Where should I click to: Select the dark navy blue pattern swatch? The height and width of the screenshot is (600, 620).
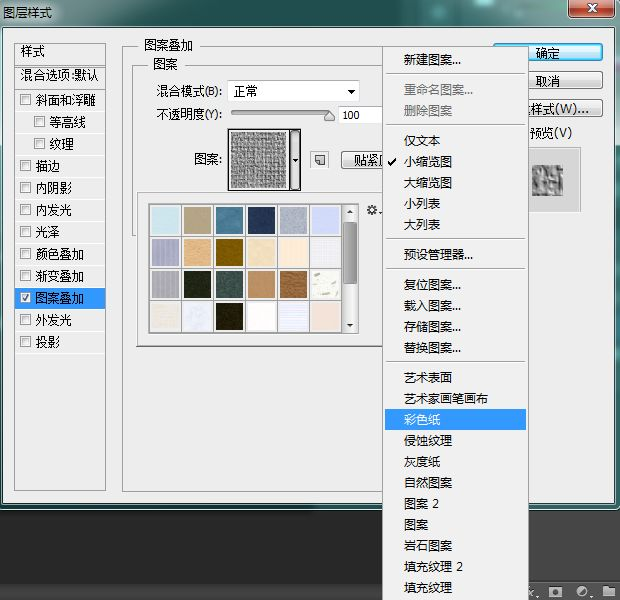pyautogui.click(x=261, y=220)
